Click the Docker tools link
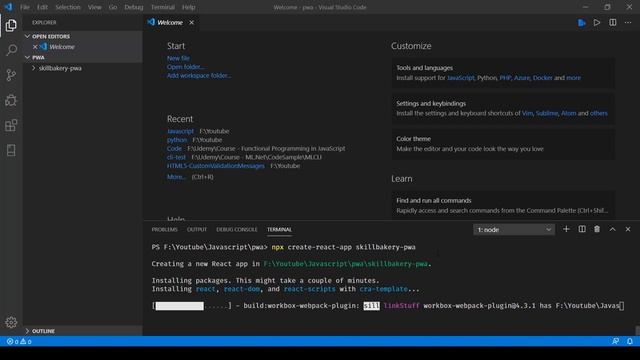Screen dimensions: 640x360 542,78
